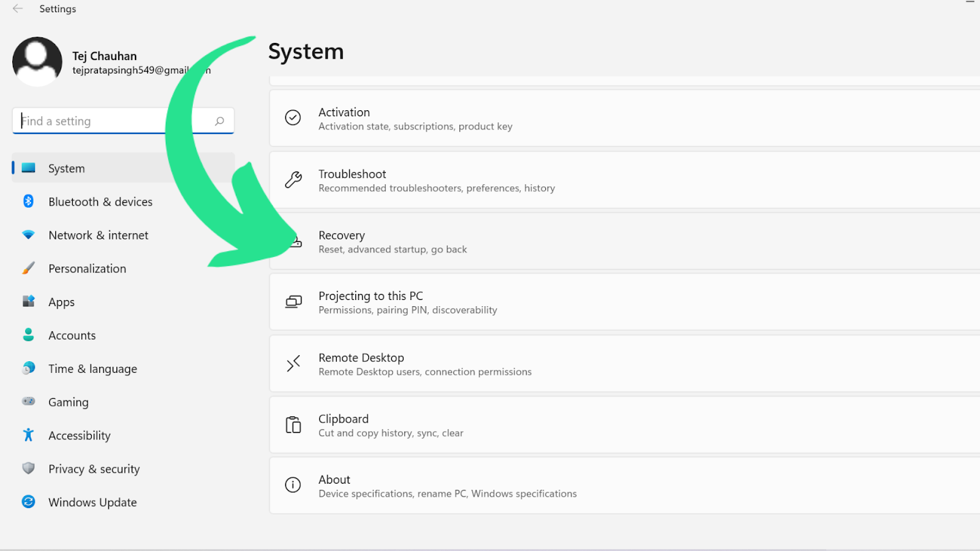Open the user profile avatar picture
The width and height of the screenshot is (980, 551).
click(x=37, y=62)
